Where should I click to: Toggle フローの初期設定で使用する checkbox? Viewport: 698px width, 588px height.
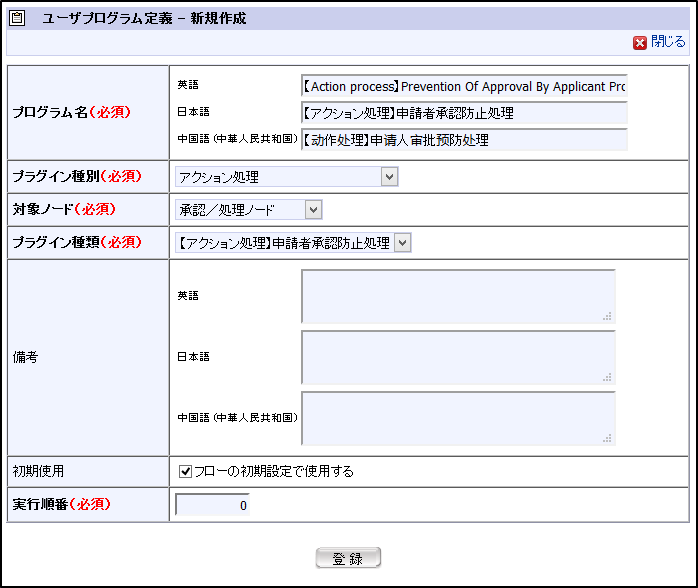pos(185,471)
